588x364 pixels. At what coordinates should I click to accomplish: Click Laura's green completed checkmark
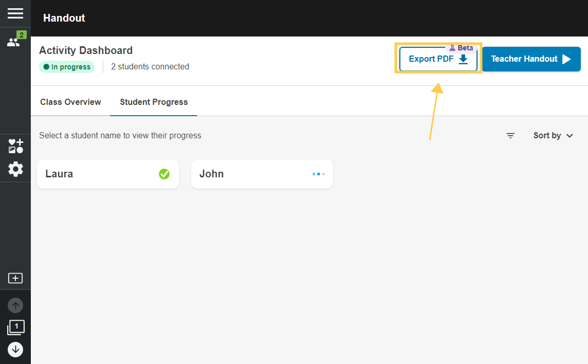[x=164, y=174]
